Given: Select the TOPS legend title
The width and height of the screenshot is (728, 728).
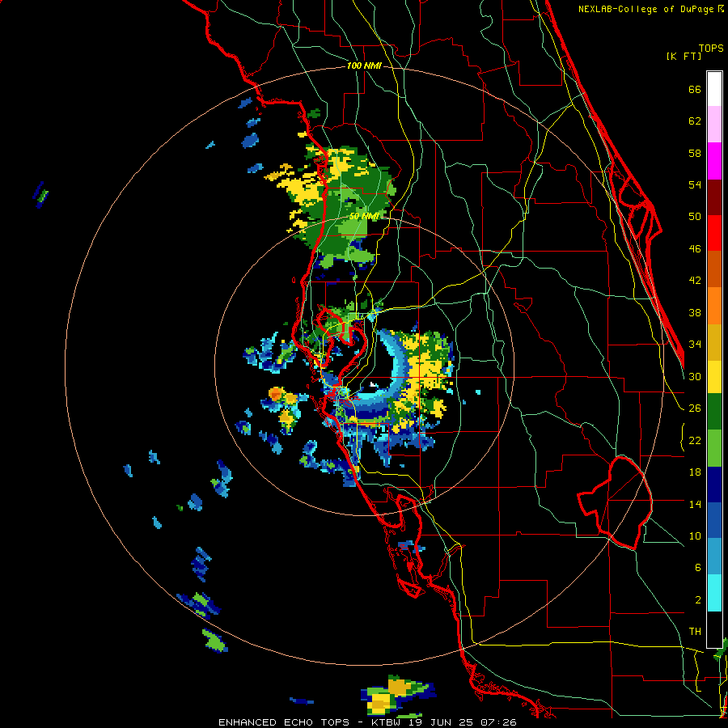Looking at the screenshot, I should (x=711, y=48).
